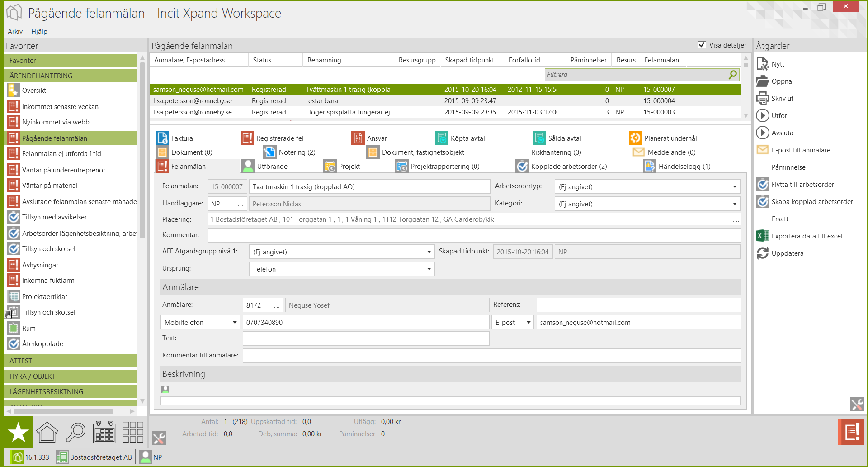
Task: Click the Påminnelse action
Action: (x=788, y=167)
